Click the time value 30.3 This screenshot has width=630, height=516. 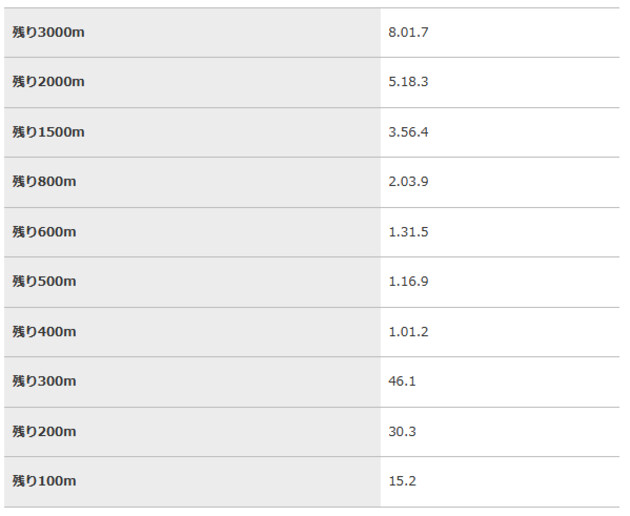click(x=402, y=431)
